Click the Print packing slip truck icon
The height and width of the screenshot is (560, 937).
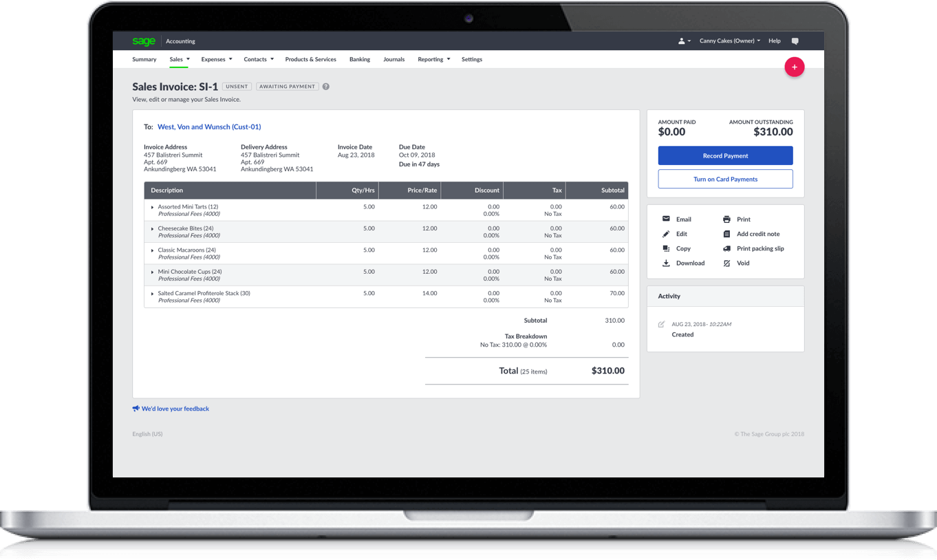[726, 248]
